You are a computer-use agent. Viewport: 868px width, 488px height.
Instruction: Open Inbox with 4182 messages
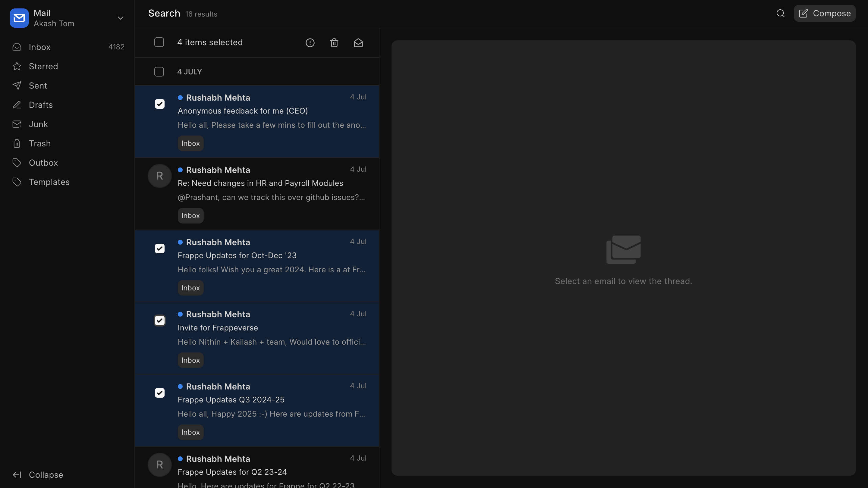coord(39,47)
